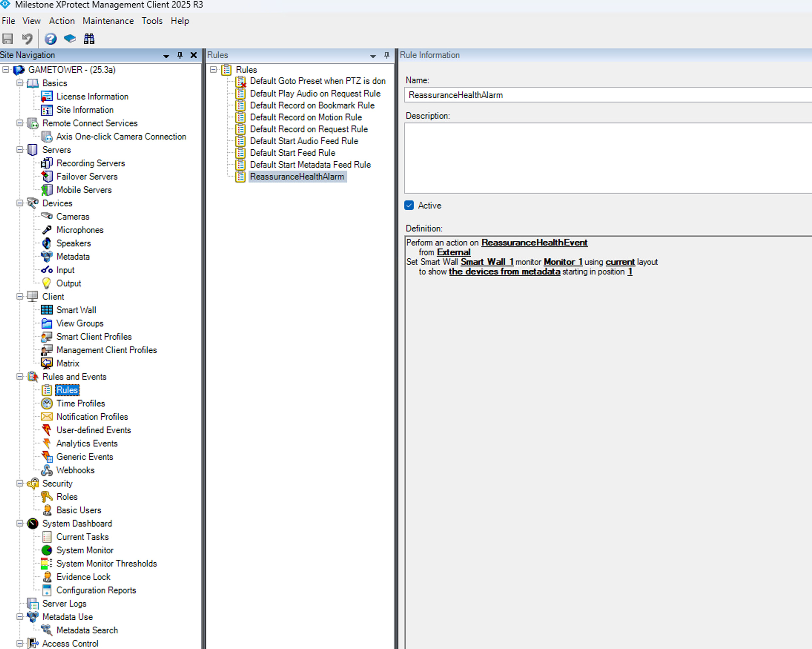The height and width of the screenshot is (649, 812).
Task: Click the Undo toolbar icon
Action: (27, 39)
